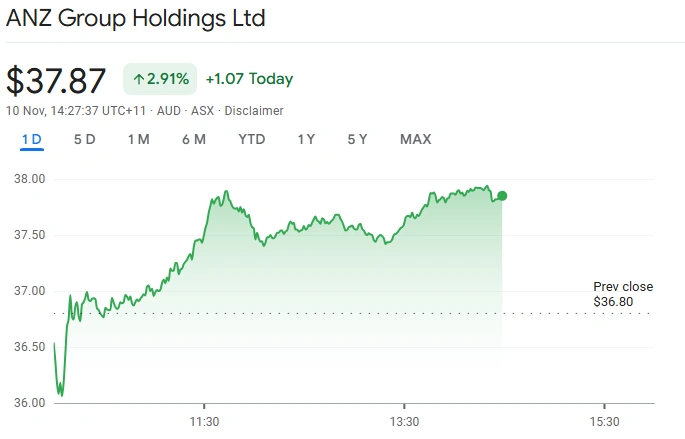Click the 2.91% change badge

pos(160,79)
